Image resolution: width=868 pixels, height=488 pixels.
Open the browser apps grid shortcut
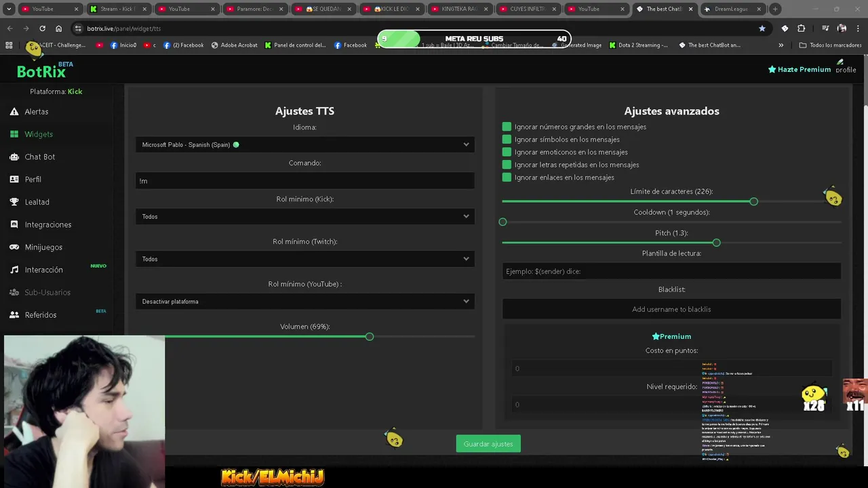(9, 45)
